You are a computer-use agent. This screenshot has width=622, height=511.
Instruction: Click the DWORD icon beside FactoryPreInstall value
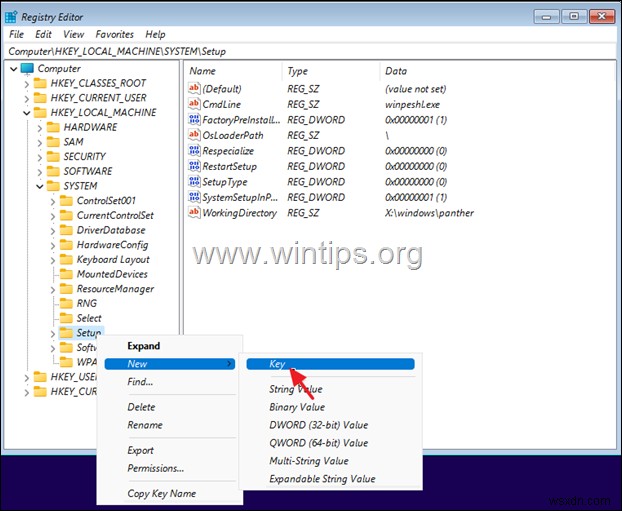coord(194,119)
